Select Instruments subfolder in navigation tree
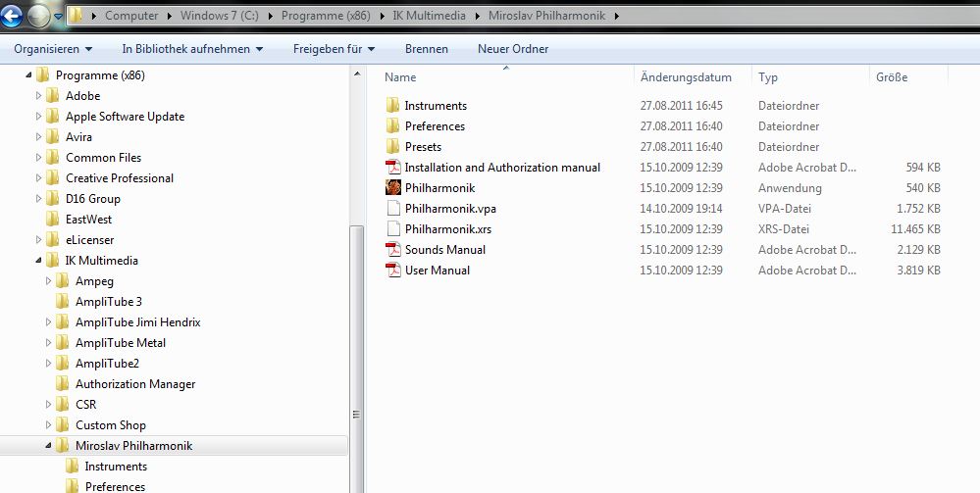The width and height of the screenshot is (980, 493). [x=116, y=467]
